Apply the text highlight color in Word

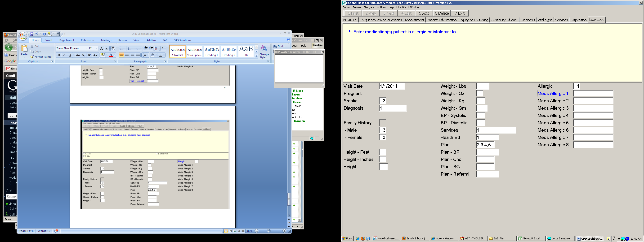pyautogui.click(x=103, y=55)
